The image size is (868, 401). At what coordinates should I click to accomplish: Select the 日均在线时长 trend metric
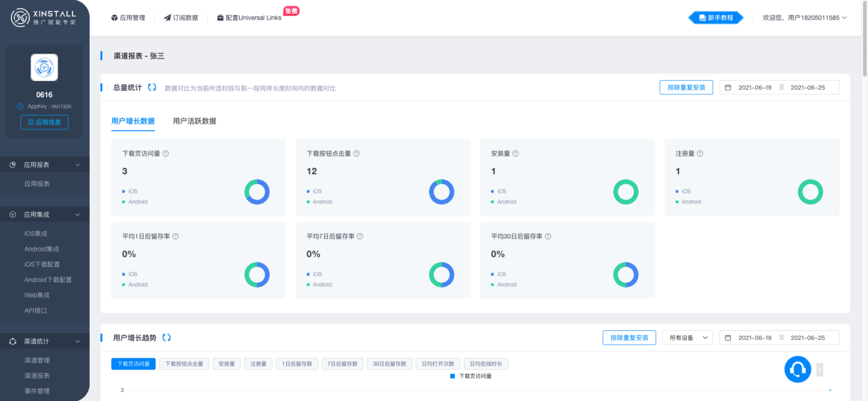486,364
